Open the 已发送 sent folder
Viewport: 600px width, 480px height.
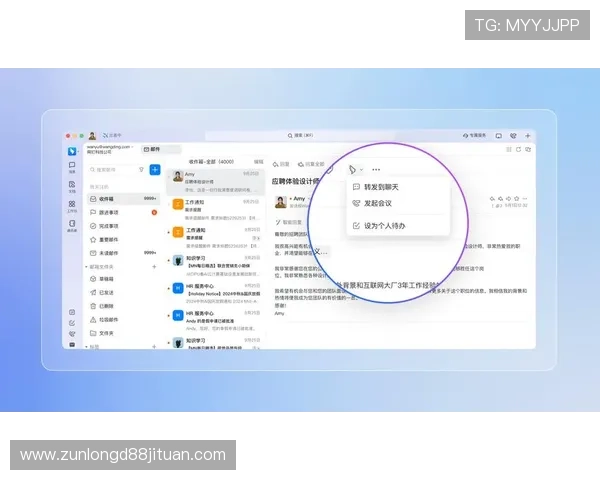(x=123, y=292)
